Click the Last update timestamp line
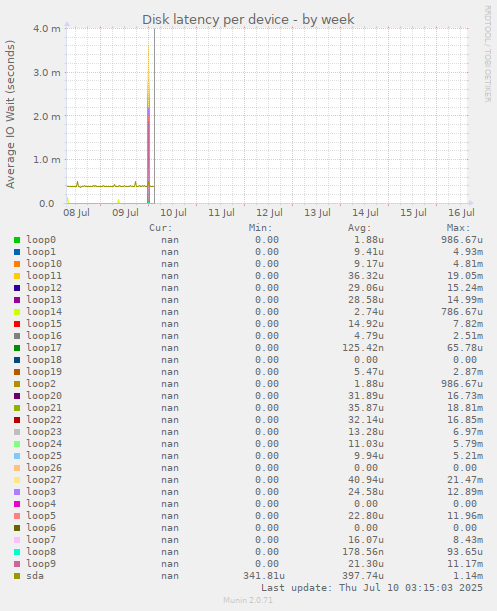Viewport: 497px width, 611px height. click(x=372, y=588)
